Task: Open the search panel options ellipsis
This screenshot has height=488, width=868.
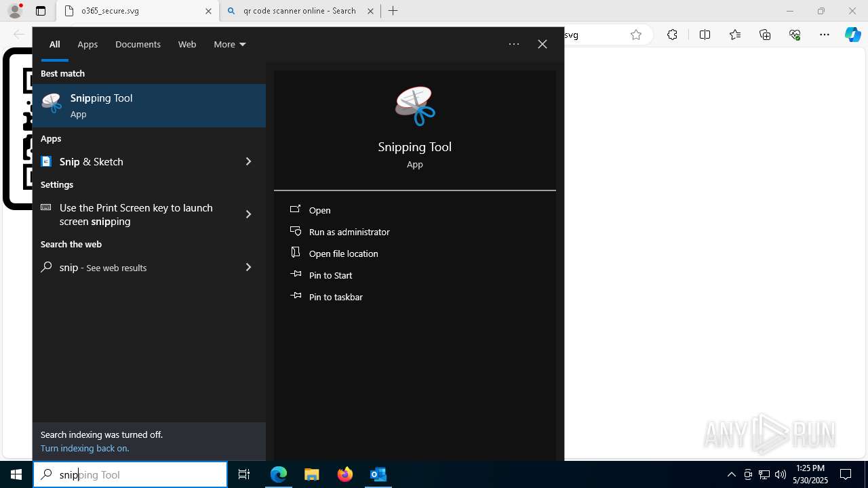Action: point(514,44)
